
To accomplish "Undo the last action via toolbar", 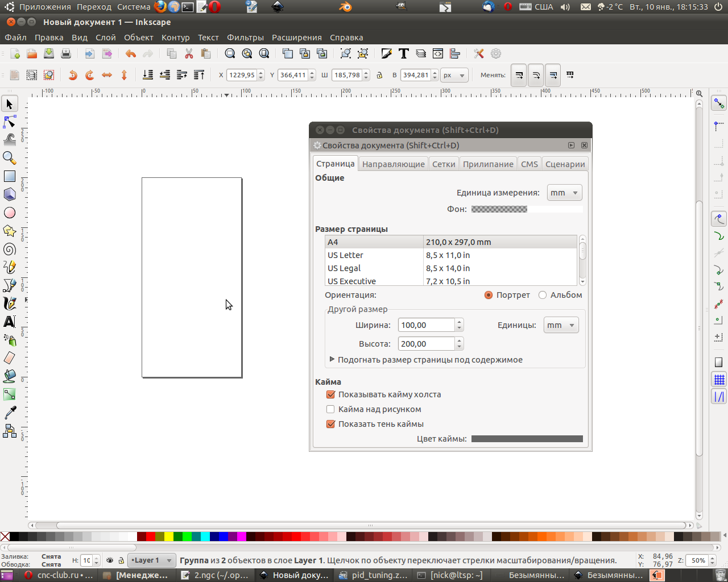I will [x=131, y=53].
